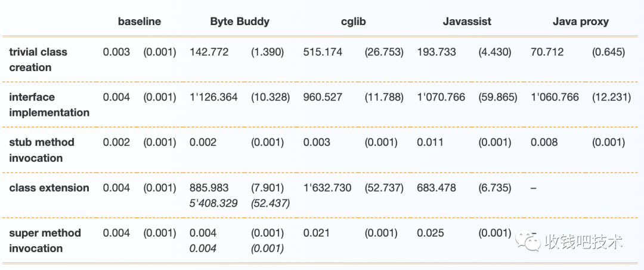Screen dimensions: 644x270
Task: Select the 960.527 cglib value
Action: point(323,97)
